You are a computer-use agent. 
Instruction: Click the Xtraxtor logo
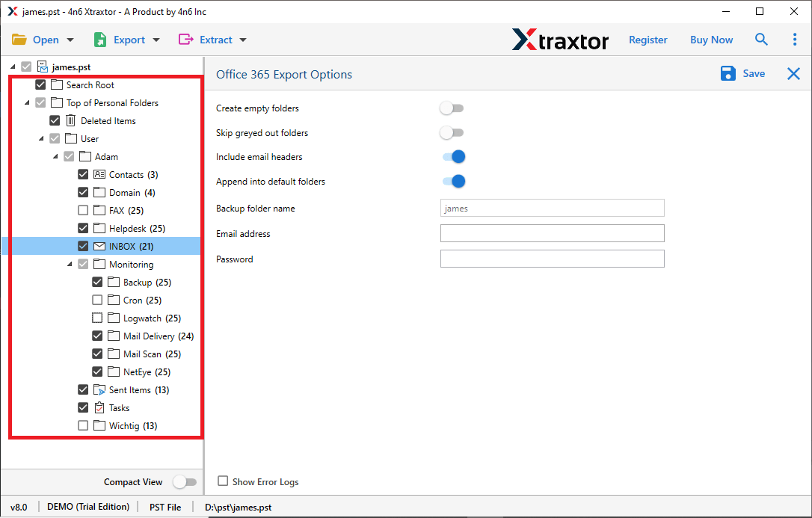(x=560, y=40)
